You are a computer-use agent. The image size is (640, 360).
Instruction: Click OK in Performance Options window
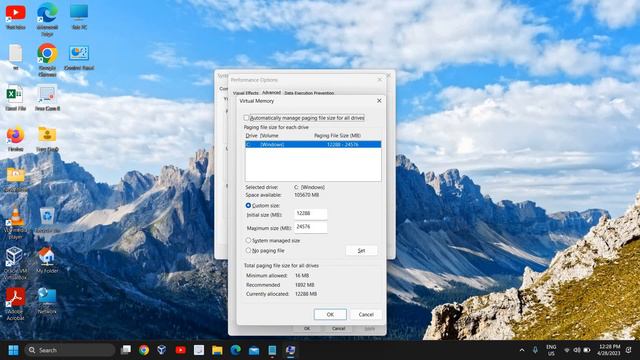(x=307, y=328)
